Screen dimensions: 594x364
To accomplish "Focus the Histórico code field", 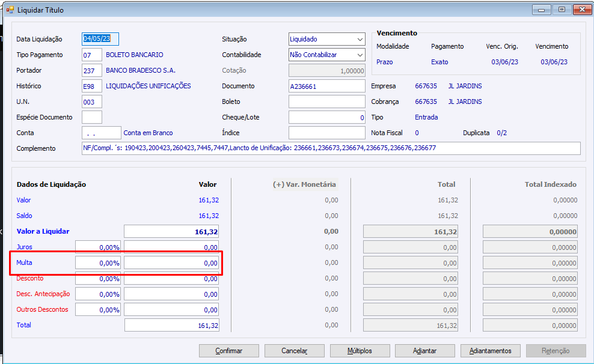I will coord(91,86).
